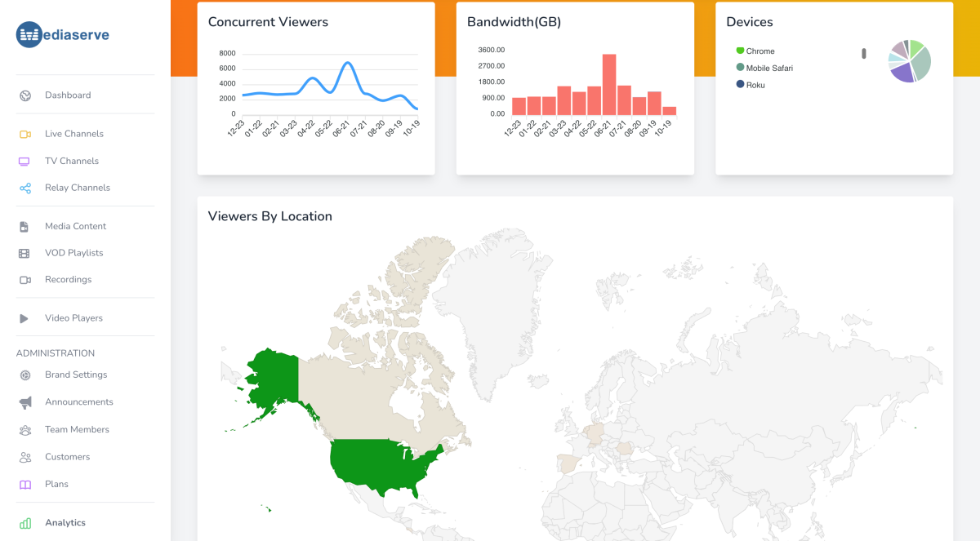The width and height of the screenshot is (980, 541).
Task: Click the Devices pie chart
Action: tap(910, 61)
